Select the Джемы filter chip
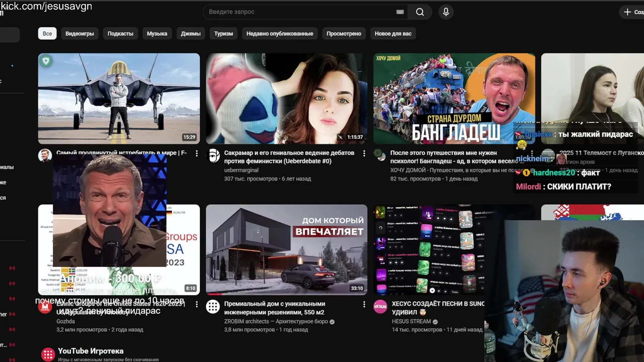644x362 pixels. (191, 34)
